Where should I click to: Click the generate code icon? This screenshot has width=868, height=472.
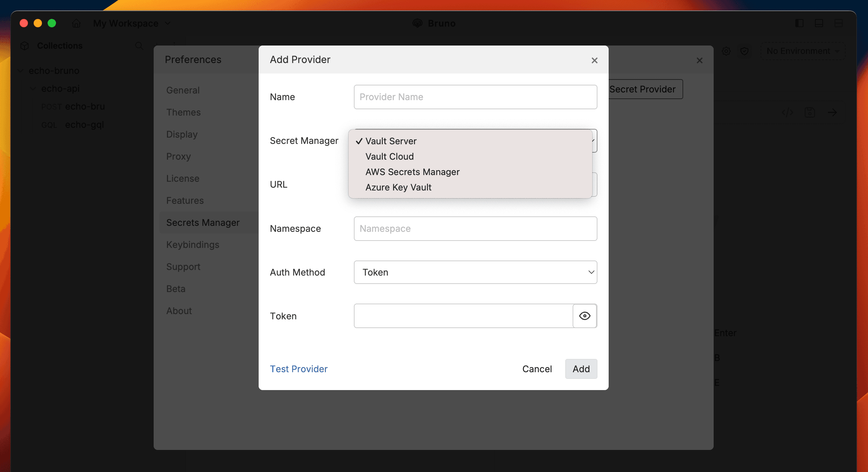point(787,112)
